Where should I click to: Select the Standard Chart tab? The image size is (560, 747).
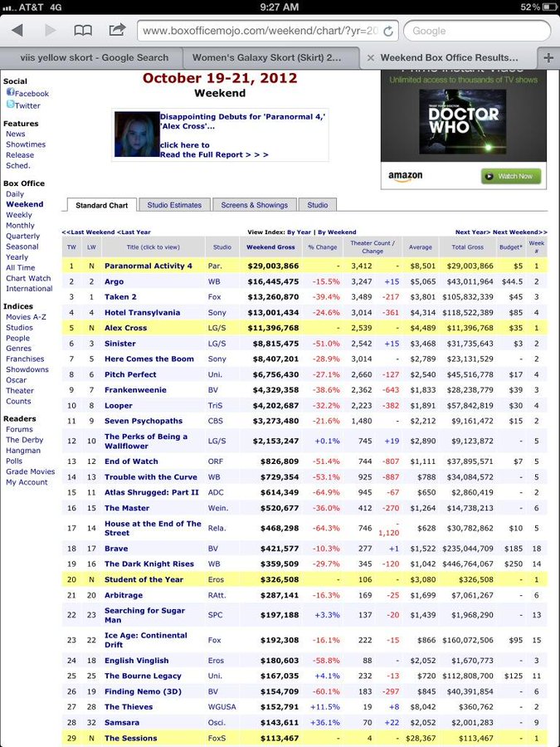tap(101, 205)
